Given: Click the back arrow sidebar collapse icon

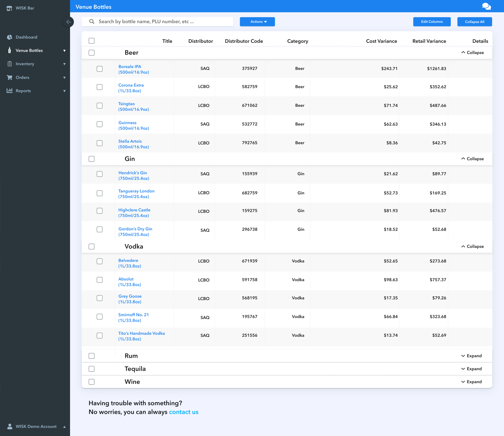Looking at the screenshot, I should [x=68, y=22].
